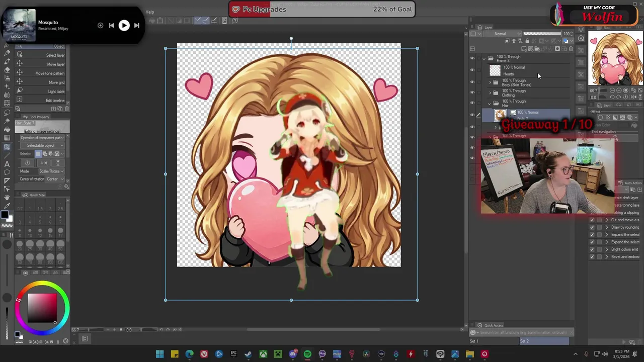Click the color wheel saturation square
644x362 pixels.
coord(42,308)
